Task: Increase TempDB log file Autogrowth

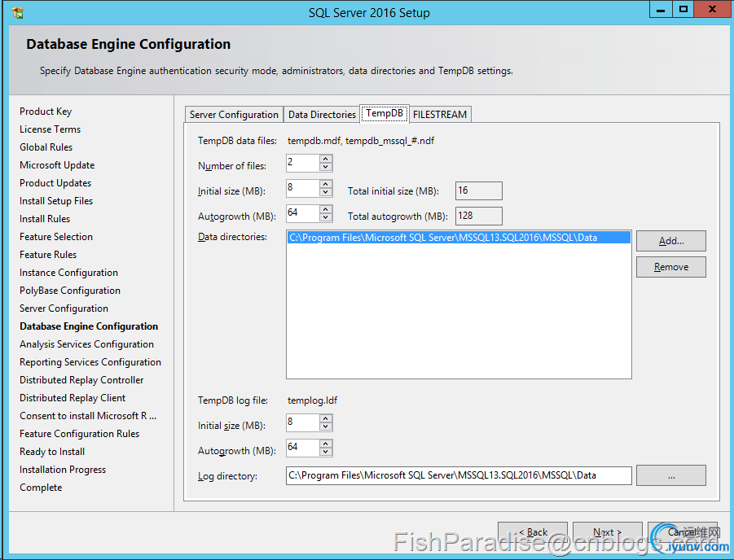Action: click(326, 444)
